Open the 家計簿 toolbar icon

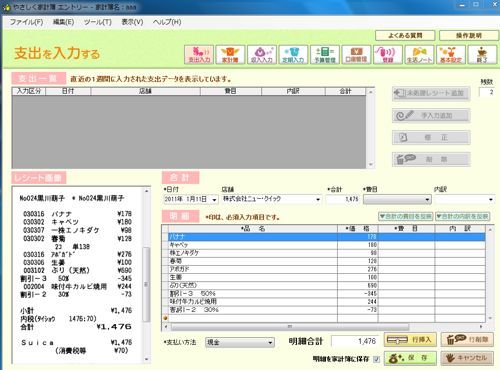click(x=230, y=54)
